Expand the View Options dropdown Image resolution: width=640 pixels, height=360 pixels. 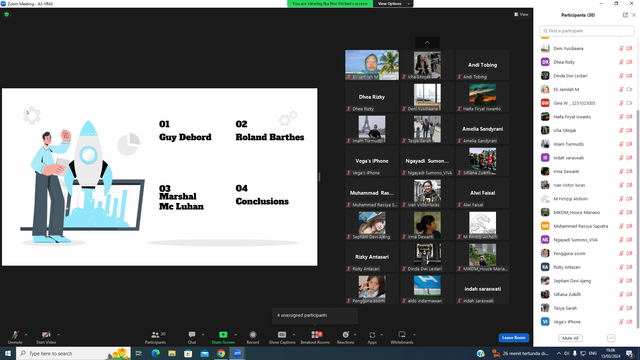393,4
